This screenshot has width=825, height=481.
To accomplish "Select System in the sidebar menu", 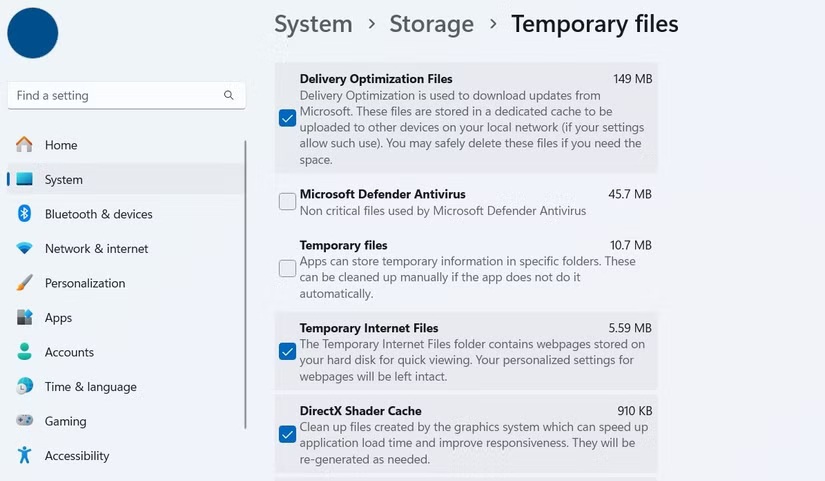I will [64, 180].
